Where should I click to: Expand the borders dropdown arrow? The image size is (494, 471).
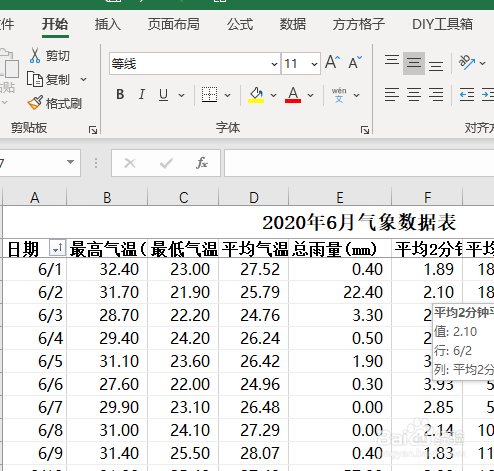(228, 95)
